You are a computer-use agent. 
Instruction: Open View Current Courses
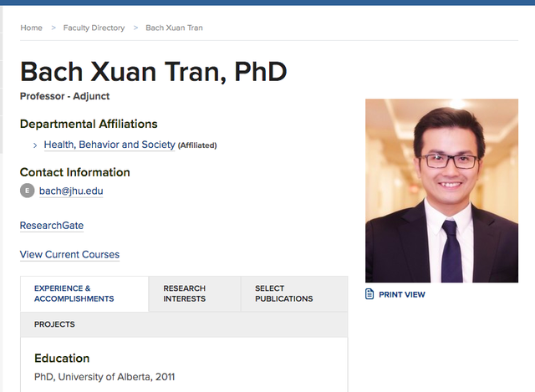(x=69, y=255)
